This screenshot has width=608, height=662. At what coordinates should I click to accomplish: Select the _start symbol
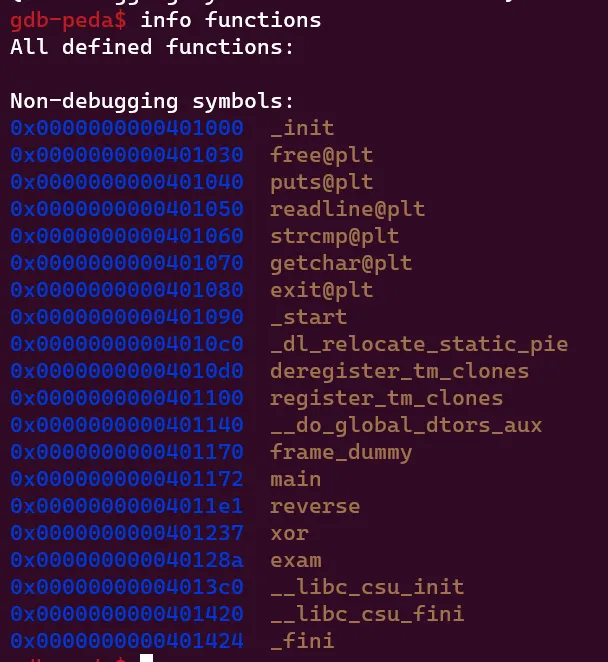(x=309, y=317)
